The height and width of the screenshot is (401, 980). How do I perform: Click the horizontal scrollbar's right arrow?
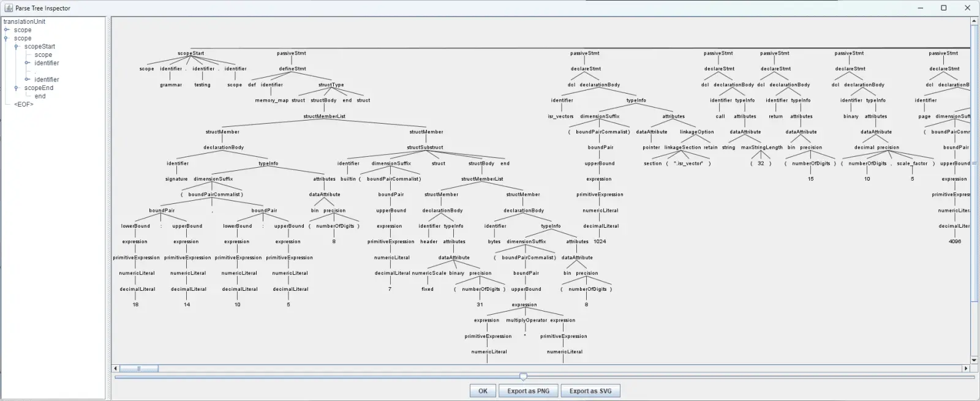[x=966, y=369]
